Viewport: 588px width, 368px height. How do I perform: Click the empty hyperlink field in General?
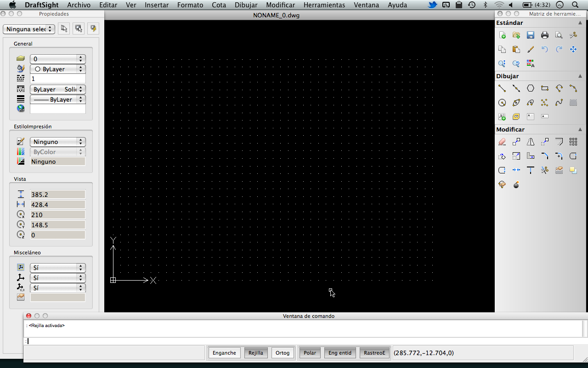coord(58,109)
